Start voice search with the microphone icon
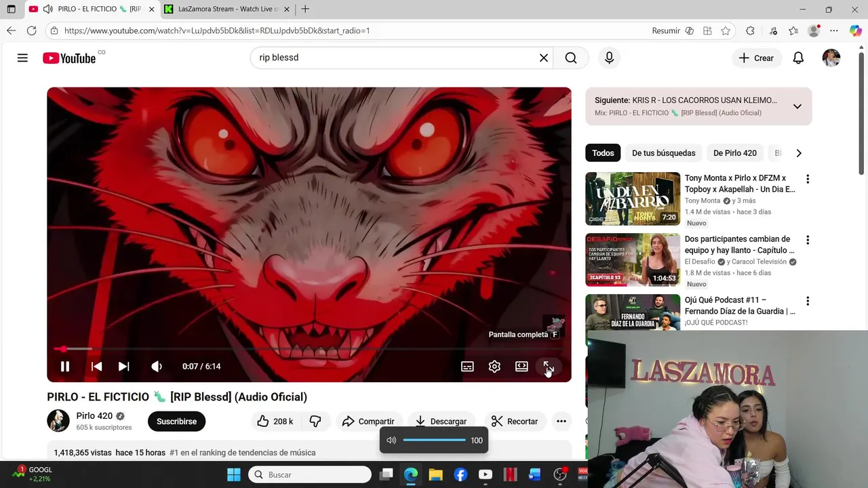The image size is (868, 488). coord(609,58)
